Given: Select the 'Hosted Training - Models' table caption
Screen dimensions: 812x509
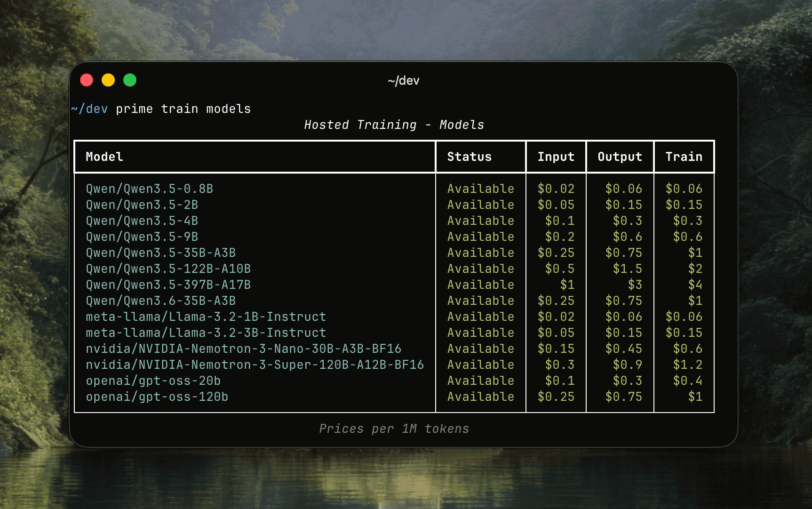Looking at the screenshot, I should coord(394,125).
